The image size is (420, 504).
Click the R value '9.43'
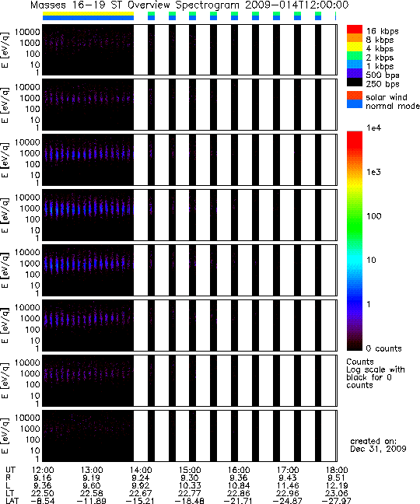(288, 478)
